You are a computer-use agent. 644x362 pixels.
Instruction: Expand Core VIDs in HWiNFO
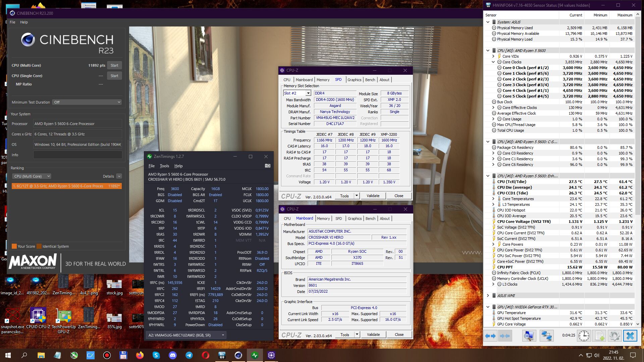[493, 56]
